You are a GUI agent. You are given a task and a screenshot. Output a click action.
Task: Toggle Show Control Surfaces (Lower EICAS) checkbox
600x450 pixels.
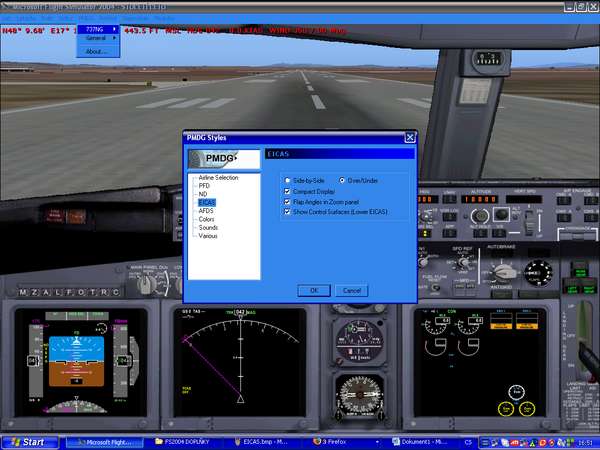click(287, 212)
